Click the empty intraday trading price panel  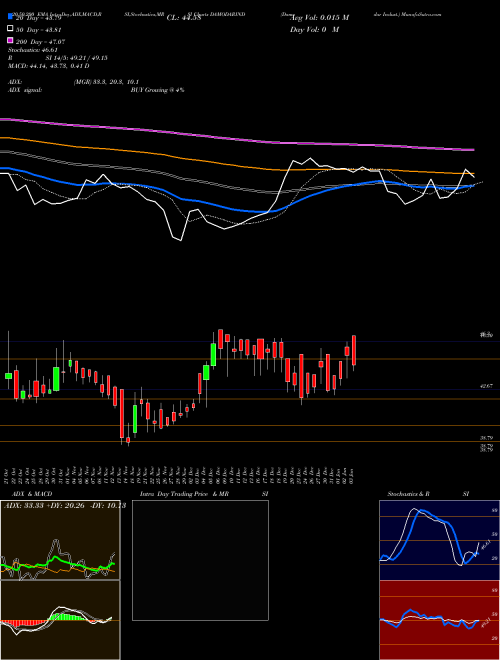(x=200, y=560)
